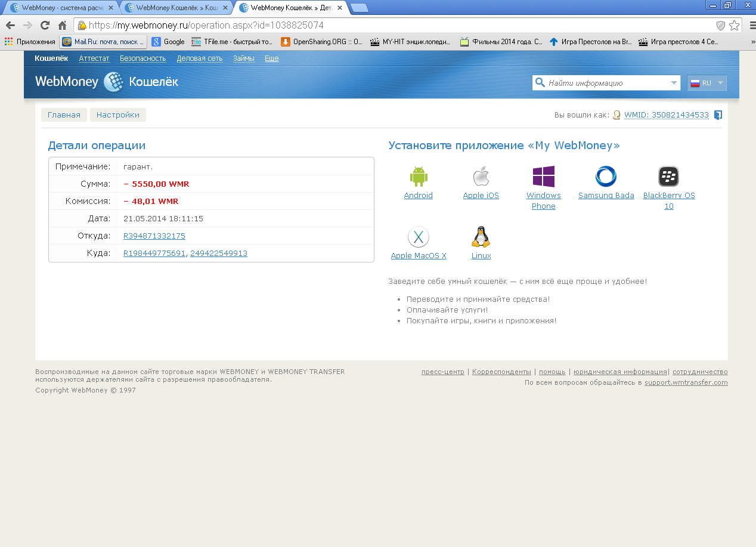The height and width of the screenshot is (547, 756).
Task: Select the Linux penguin icon
Action: pyautogui.click(x=481, y=237)
